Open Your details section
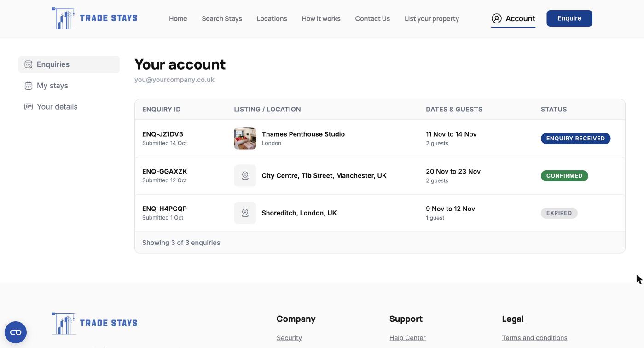644x348 pixels. pos(69,107)
